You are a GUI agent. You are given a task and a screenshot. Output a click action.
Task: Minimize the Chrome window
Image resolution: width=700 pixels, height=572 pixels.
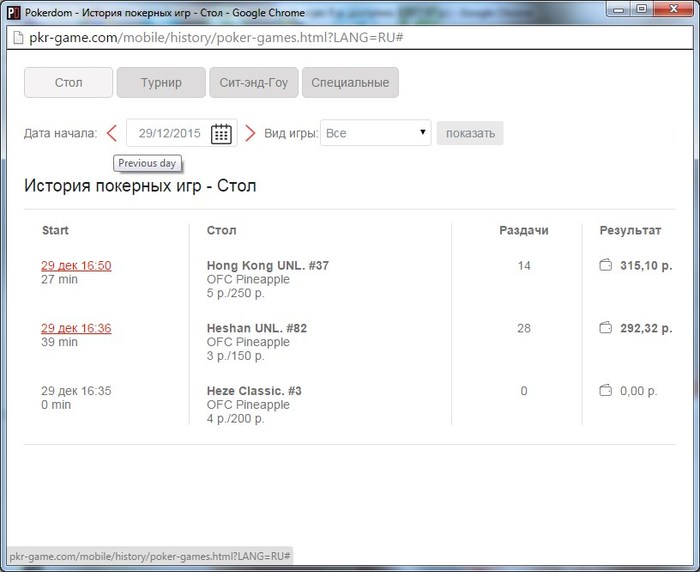(x=619, y=9)
